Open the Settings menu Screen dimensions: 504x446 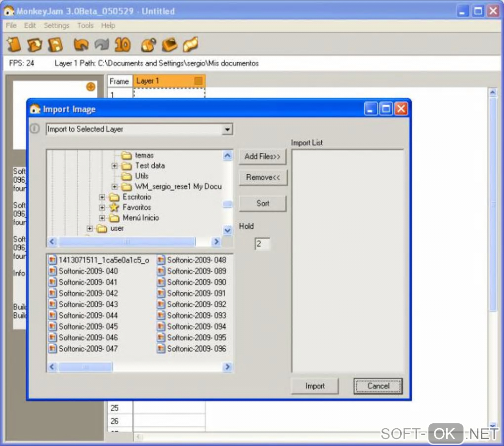56,25
